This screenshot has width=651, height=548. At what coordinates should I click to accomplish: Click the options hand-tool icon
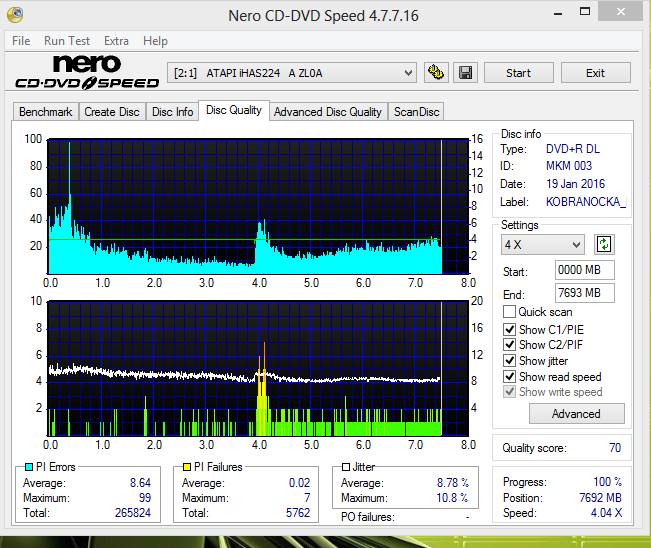coord(436,73)
